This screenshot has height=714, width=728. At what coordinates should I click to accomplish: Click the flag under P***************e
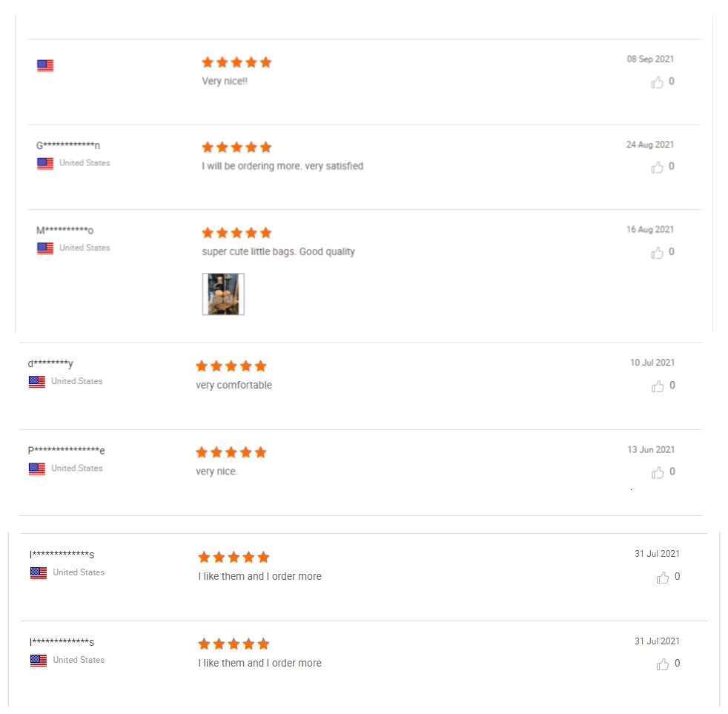pyautogui.click(x=36, y=469)
